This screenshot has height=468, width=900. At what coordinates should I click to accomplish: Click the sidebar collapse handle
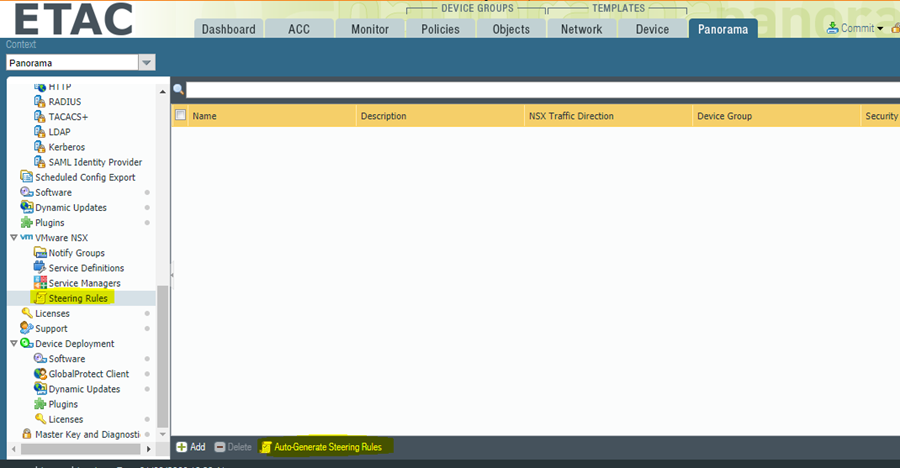point(172,275)
